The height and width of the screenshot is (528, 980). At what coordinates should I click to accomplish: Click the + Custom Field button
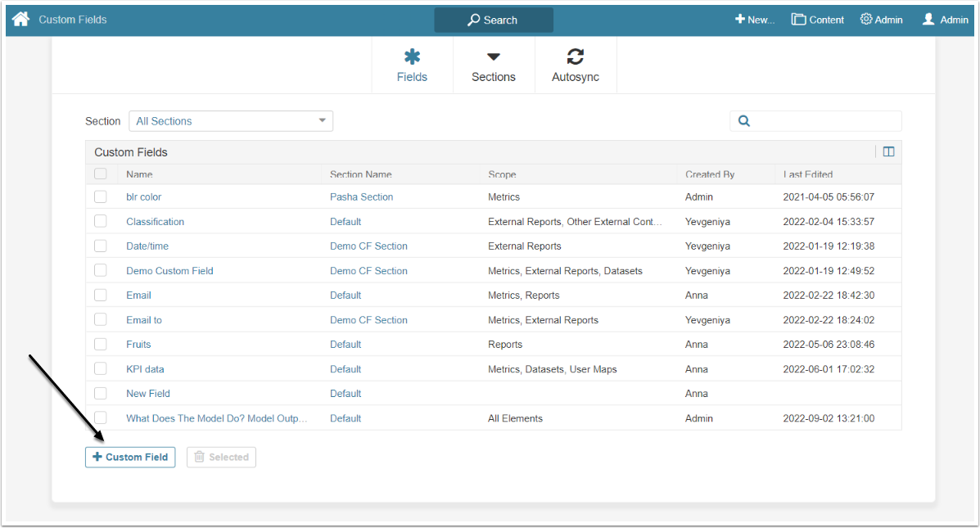130,457
